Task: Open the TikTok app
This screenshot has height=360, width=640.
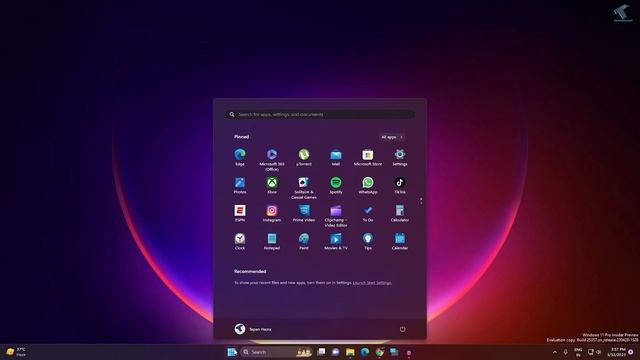Action: (400, 185)
